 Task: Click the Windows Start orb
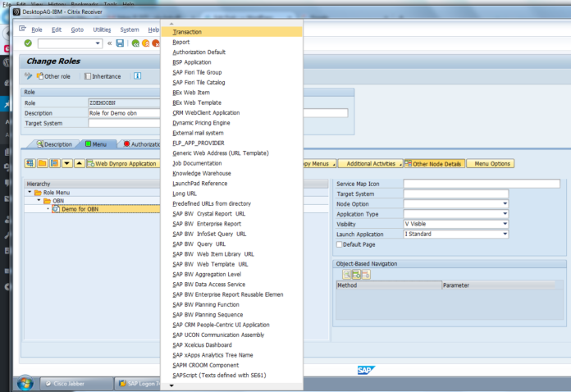coord(25,383)
